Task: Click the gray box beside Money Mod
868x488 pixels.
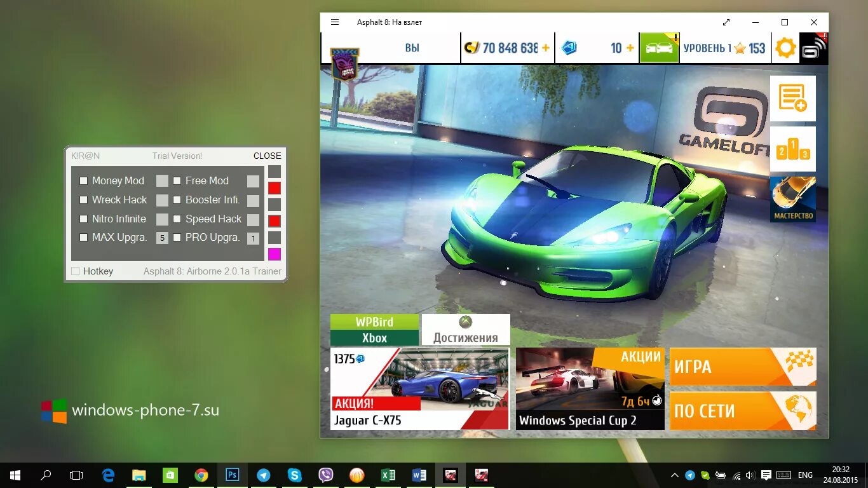Action: (162, 181)
